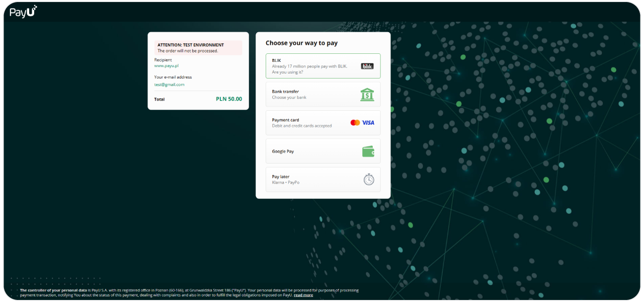Click the test@gmail.com email address
This screenshot has width=644, height=302.
click(x=169, y=85)
